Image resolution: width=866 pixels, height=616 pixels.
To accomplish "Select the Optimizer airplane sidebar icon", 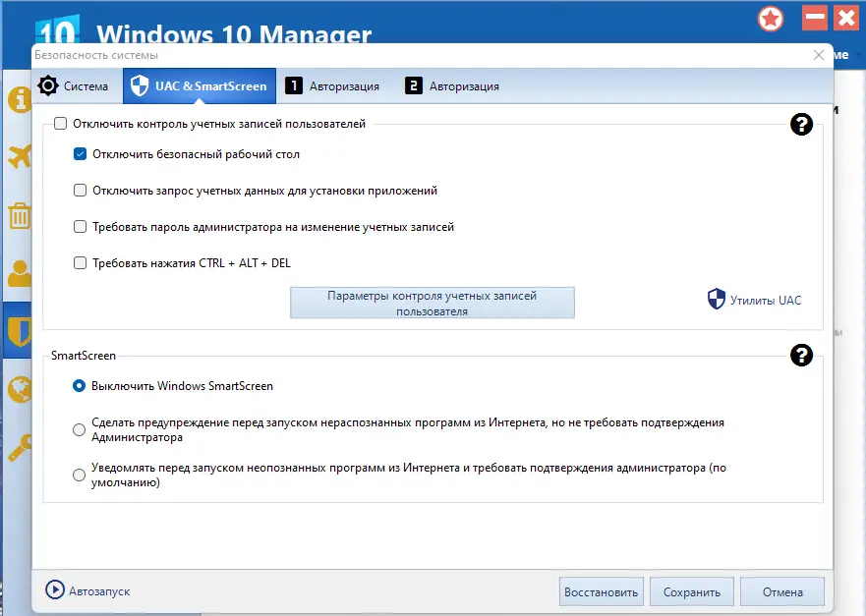I will (x=20, y=157).
